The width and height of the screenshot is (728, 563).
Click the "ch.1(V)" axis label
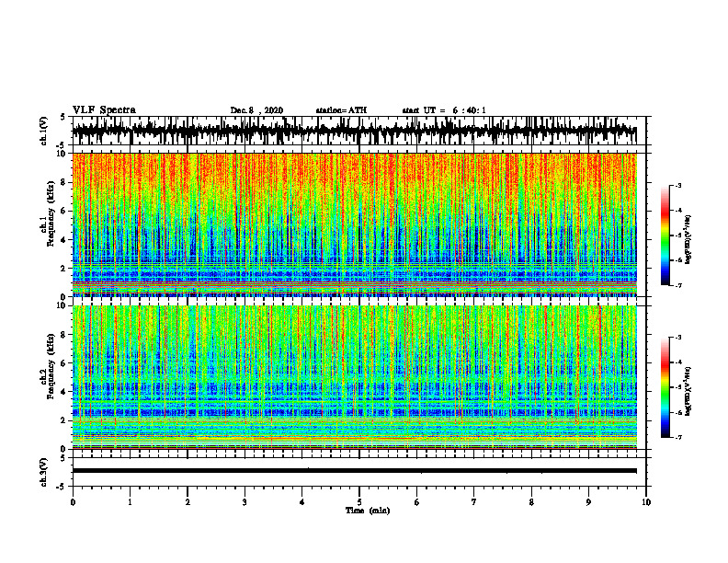(43, 131)
